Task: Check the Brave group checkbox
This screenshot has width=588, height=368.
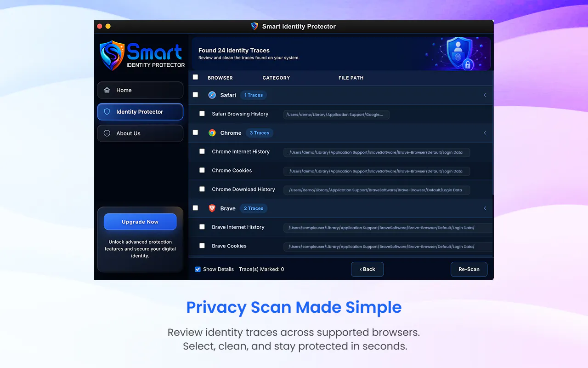Action: pyautogui.click(x=195, y=208)
